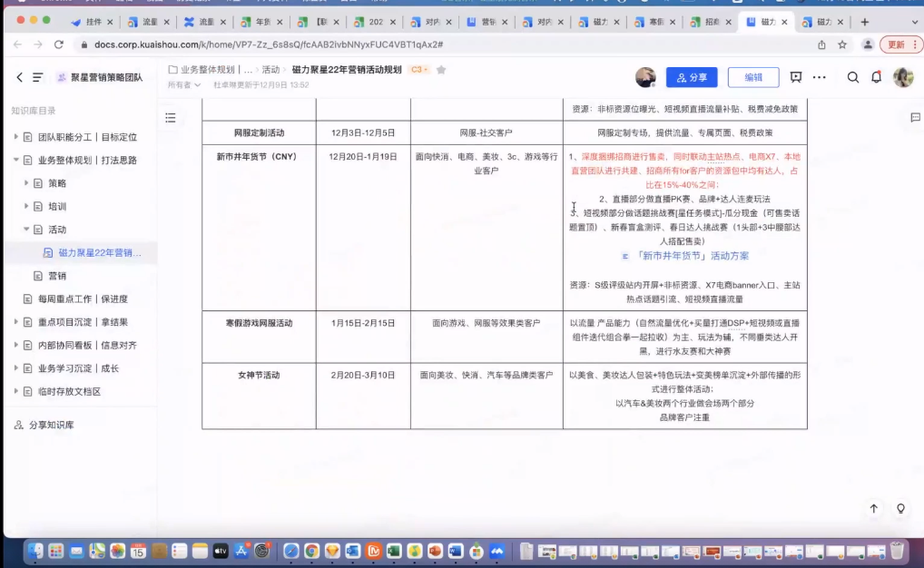Enter presentation mode via the screen icon
This screenshot has width=924, height=568.
(798, 78)
